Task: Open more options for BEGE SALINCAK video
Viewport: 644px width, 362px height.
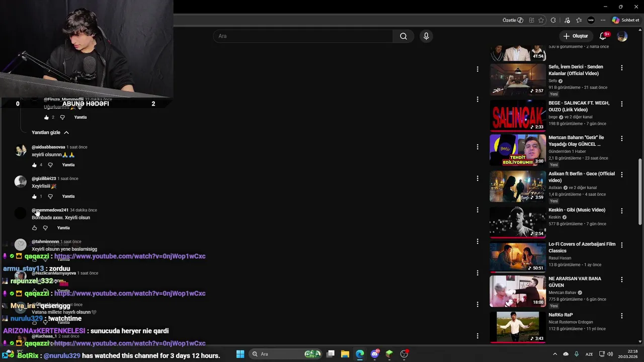Action: click(x=622, y=104)
